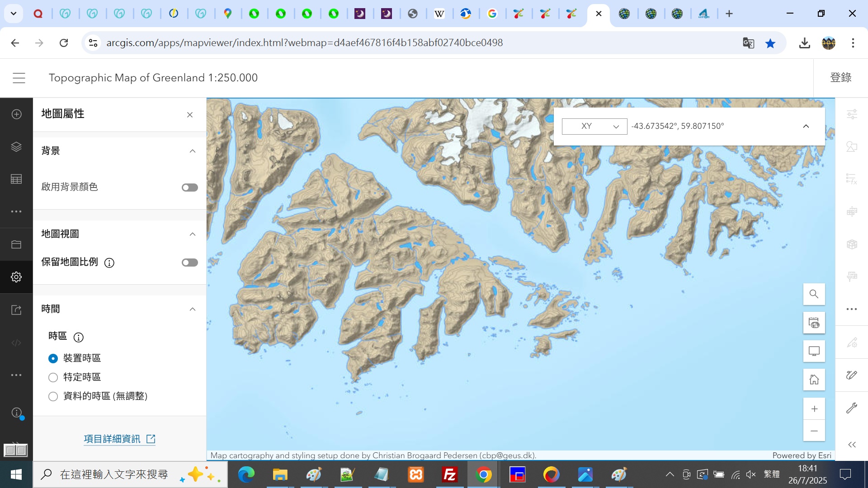Image resolution: width=868 pixels, height=488 pixels.
Task: Click the Add layer plus icon
Action: (16, 114)
